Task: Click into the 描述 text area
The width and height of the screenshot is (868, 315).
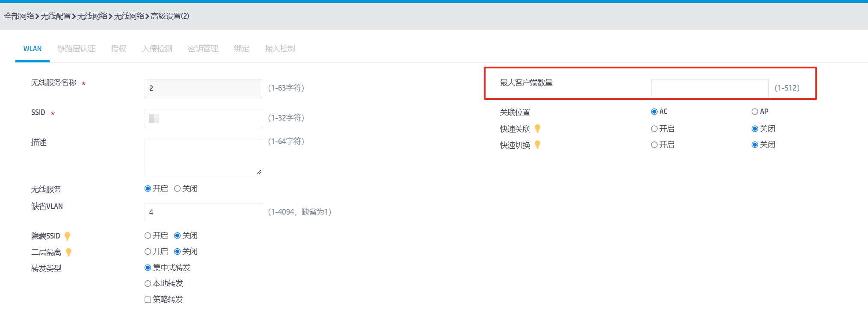Action: [x=203, y=157]
